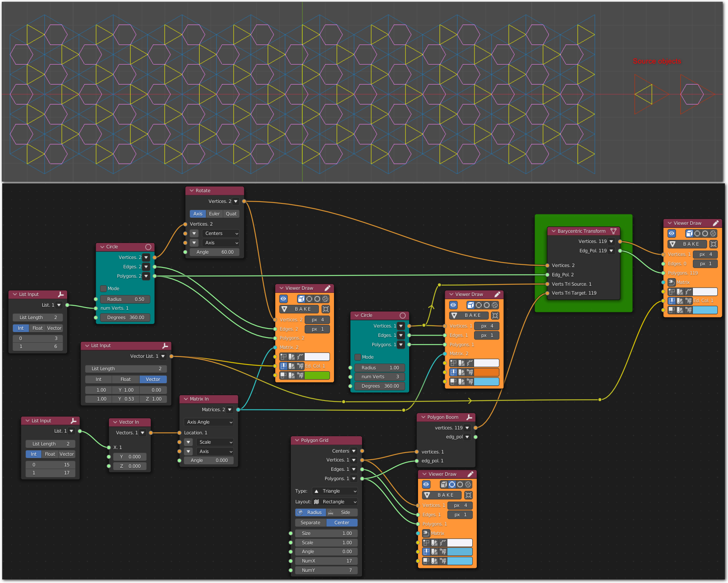Click center-origin icon next to BAKE in Viewer Draw below Polygon Boom

pos(468,495)
